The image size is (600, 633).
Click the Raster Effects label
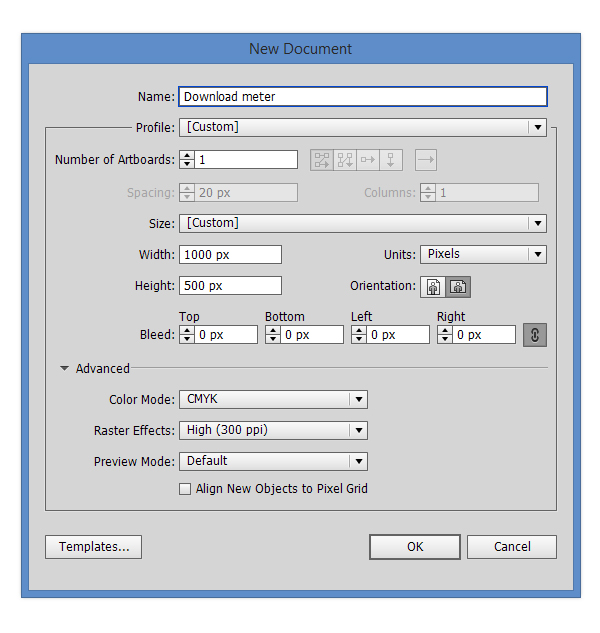click(x=134, y=431)
